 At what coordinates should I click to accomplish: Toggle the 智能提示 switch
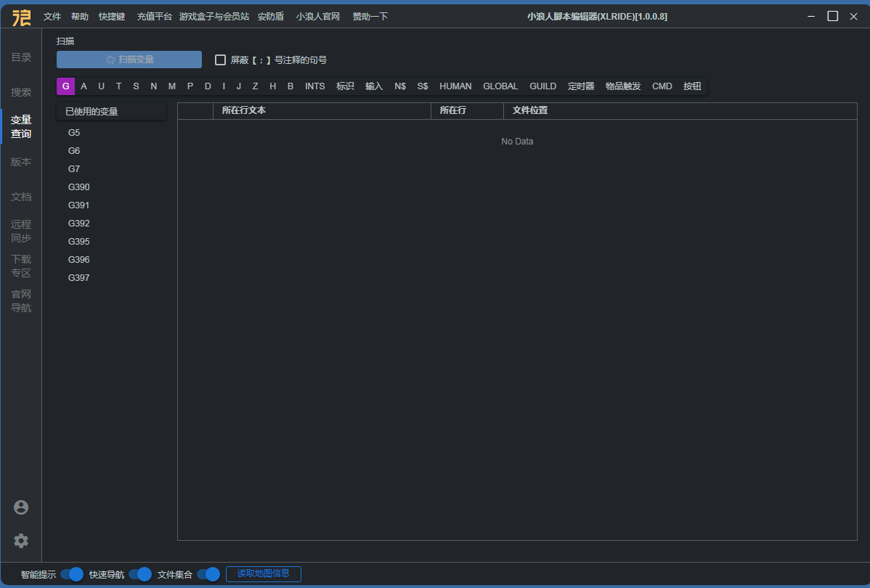72,574
